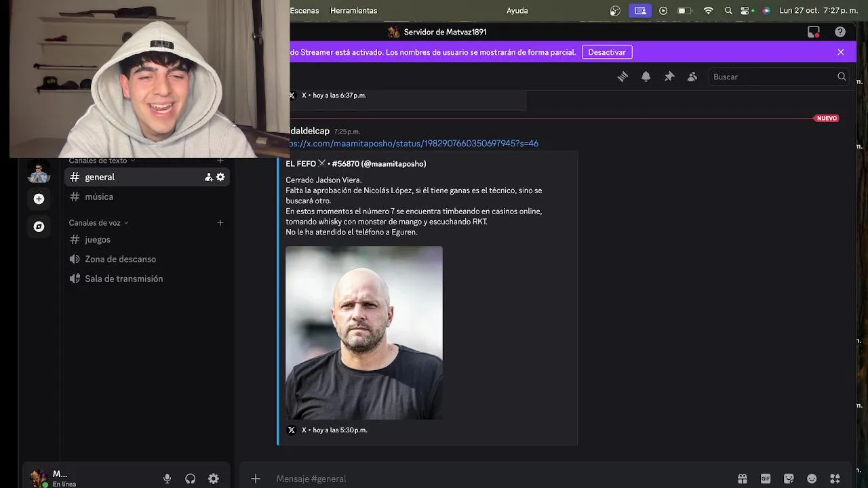Invite people to the general channel
Image resolution: width=868 pixels, height=488 pixels.
(x=209, y=177)
